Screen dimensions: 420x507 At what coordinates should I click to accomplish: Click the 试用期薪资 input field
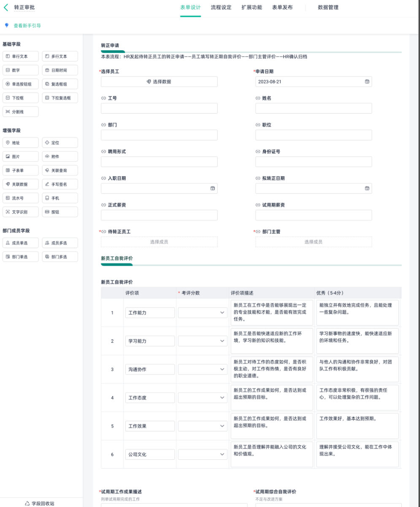point(314,215)
